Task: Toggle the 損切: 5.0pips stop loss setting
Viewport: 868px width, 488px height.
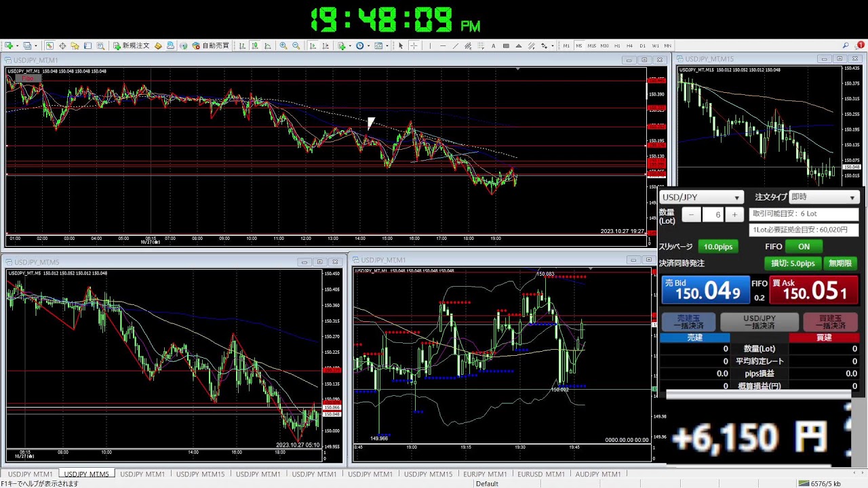Action: tap(793, 263)
